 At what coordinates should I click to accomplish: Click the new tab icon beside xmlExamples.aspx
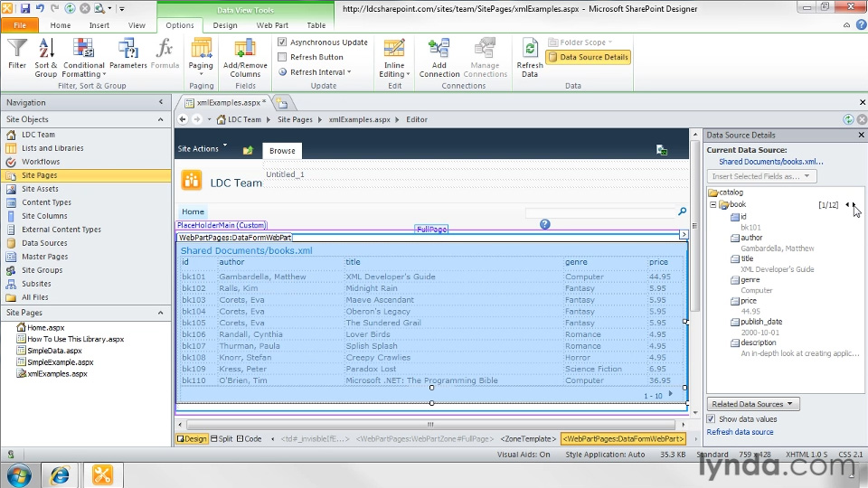[x=282, y=103]
